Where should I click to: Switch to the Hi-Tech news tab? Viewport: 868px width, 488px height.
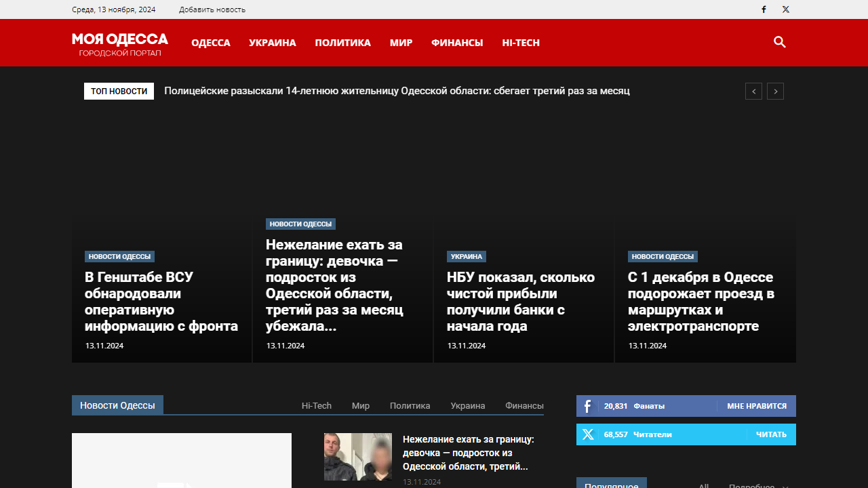pos(317,405)
